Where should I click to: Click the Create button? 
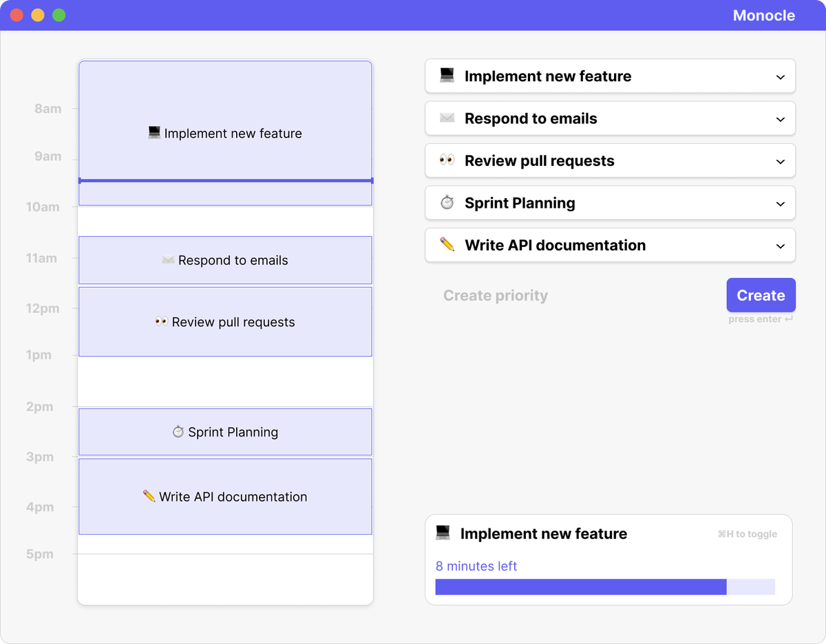[x=761, y=295]
